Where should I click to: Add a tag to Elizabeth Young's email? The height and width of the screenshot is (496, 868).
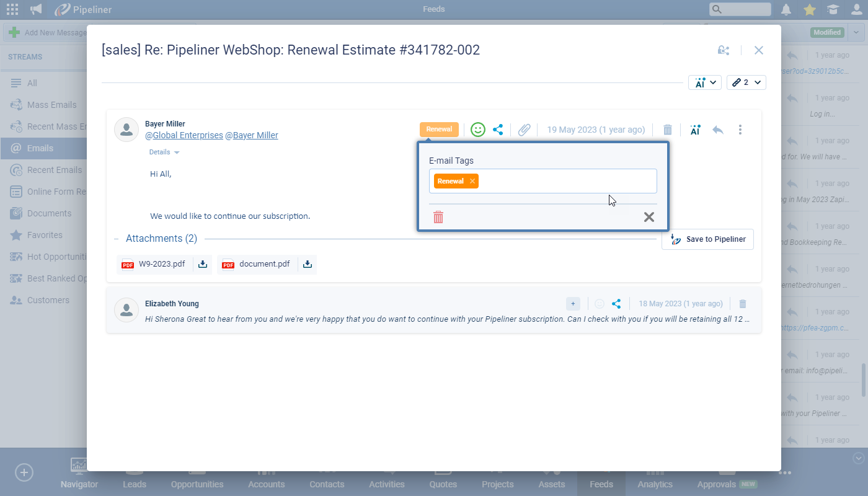tap(573, 304)
